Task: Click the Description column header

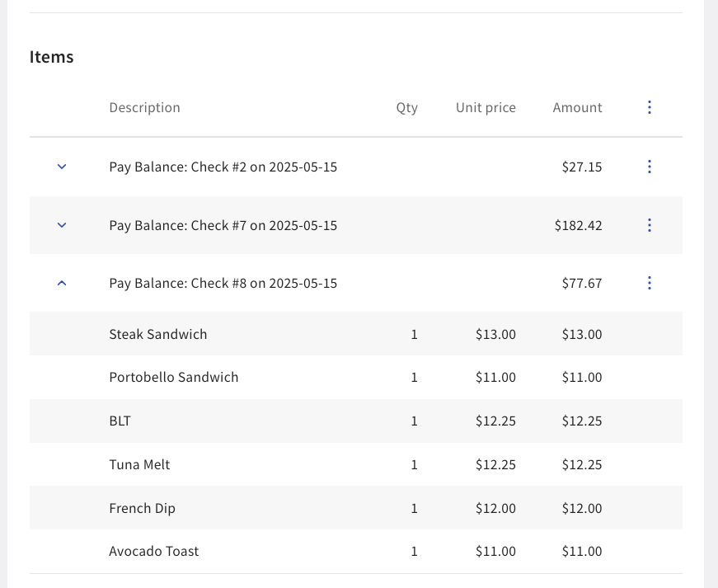Action: click(x=144, y=107)
